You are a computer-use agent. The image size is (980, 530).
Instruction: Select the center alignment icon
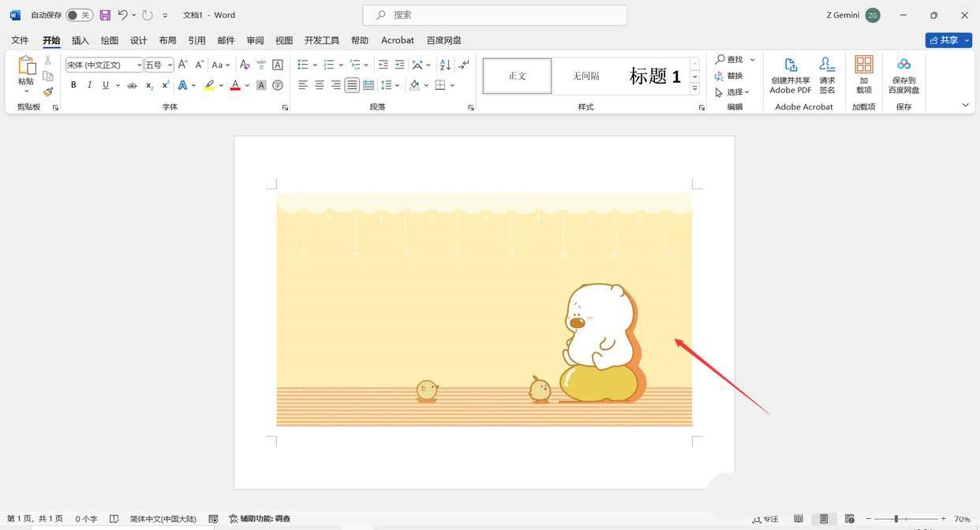pos(319,84)
